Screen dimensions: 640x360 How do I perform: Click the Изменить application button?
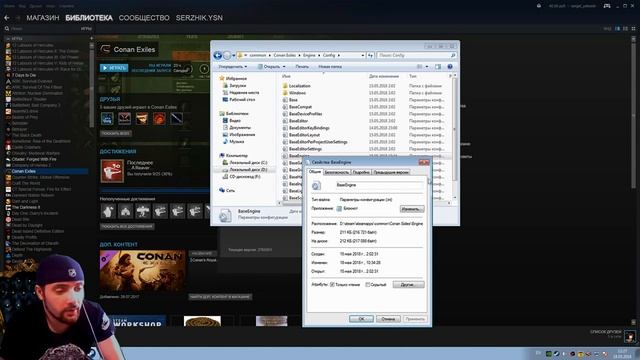click(412, 209)
